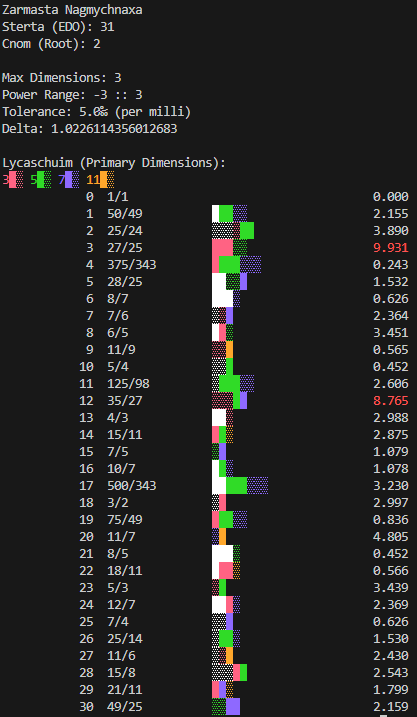Click the color bar in the 15/8 row
Image resolution: width=417 pixels, height=717 pixels.
230,673
